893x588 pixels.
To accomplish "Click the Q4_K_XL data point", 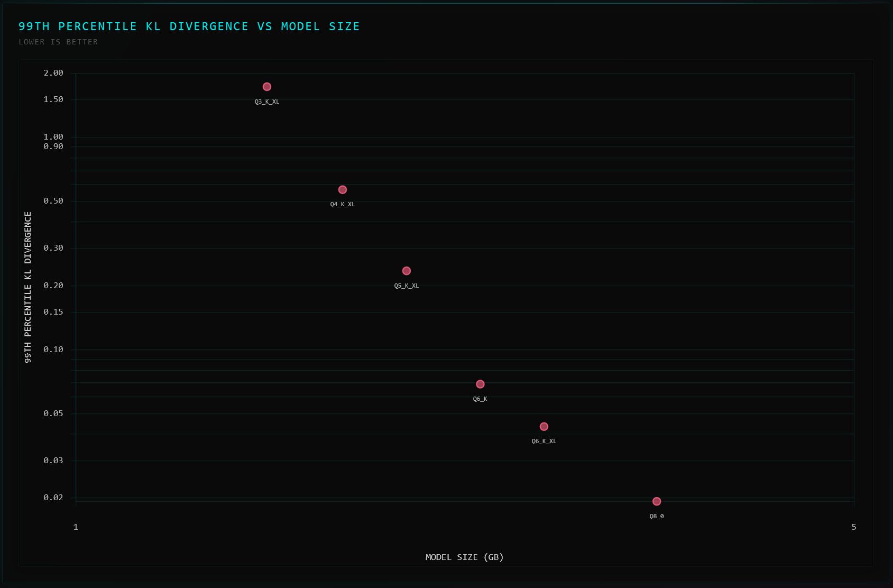I will [343, 189].
